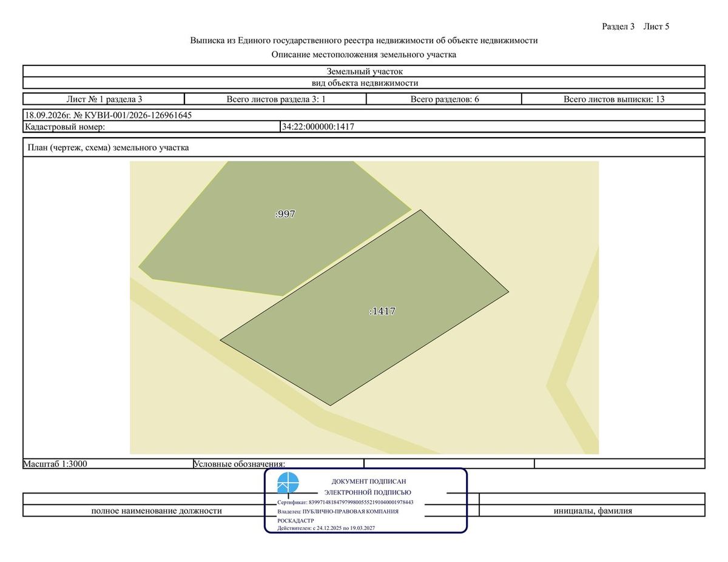
Task: Click the 'Всего листов выписки: 13' cell
Action: click(x=614, y=99)
